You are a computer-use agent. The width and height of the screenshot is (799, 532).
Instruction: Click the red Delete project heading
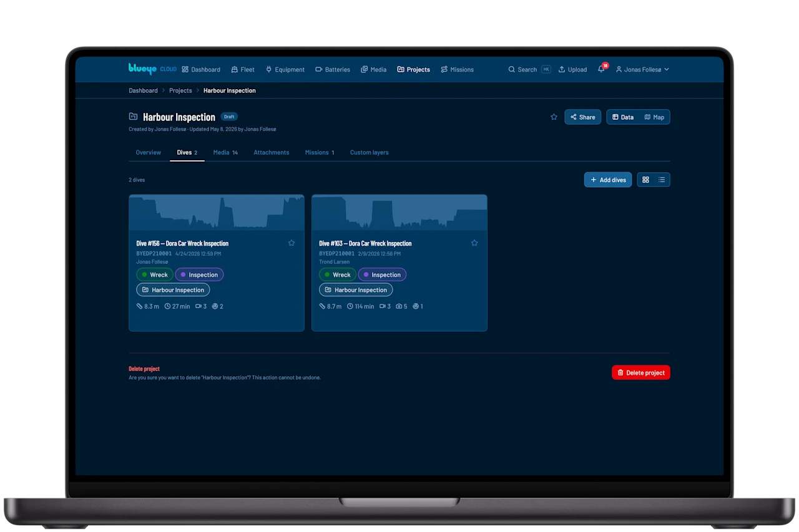144,369
